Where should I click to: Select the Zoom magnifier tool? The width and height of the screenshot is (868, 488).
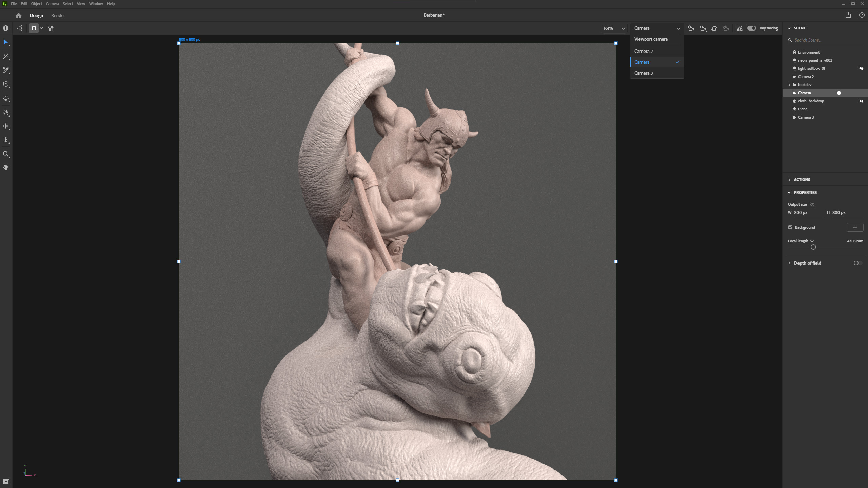click(x=6, y=154)
